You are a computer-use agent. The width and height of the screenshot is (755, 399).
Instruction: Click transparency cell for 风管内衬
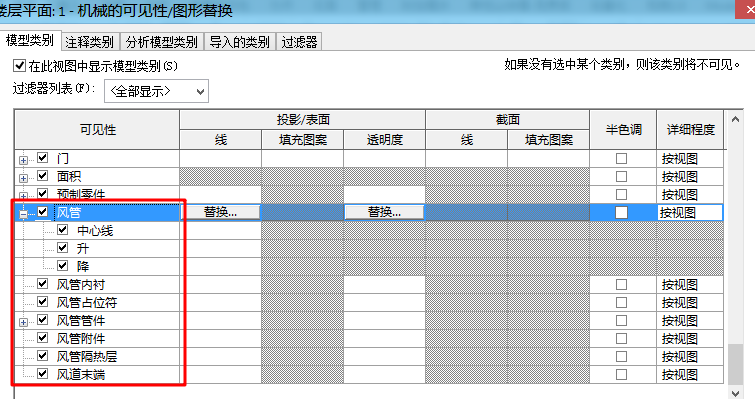click(384, 284)
